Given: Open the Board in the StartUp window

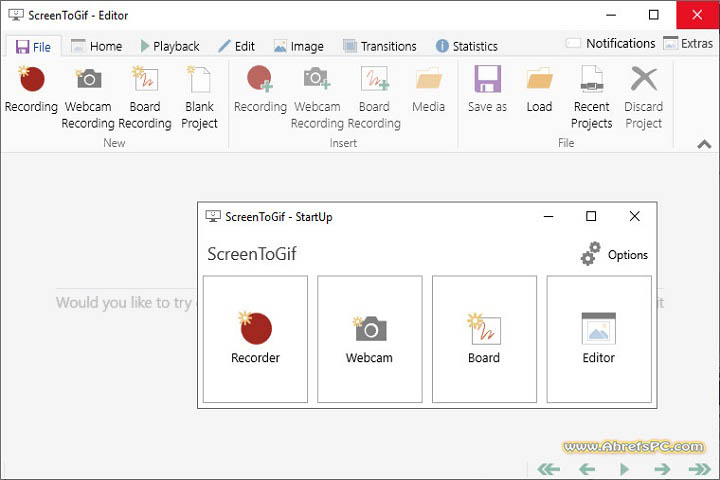Looking at the screenshot, I should (x=484, y=339).
